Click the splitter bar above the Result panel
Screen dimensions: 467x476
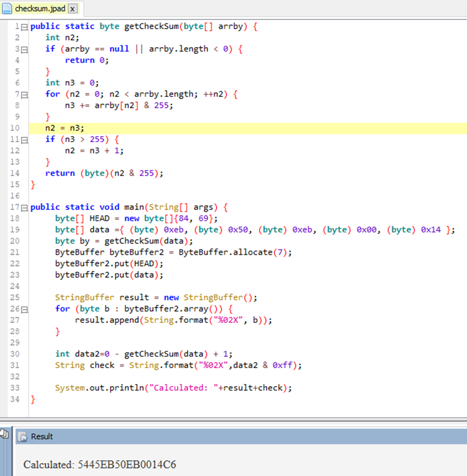(233, 420)
